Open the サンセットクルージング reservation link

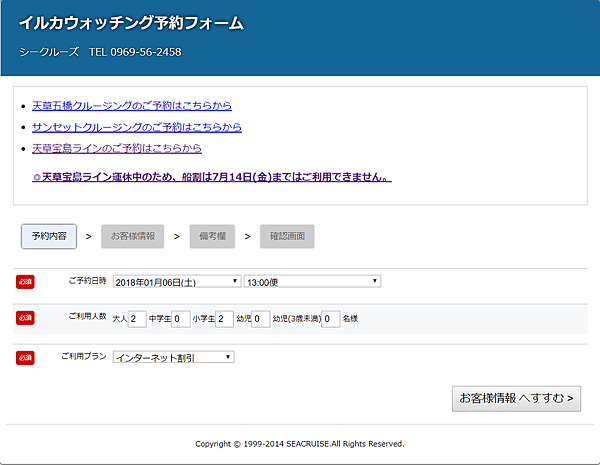136,127
